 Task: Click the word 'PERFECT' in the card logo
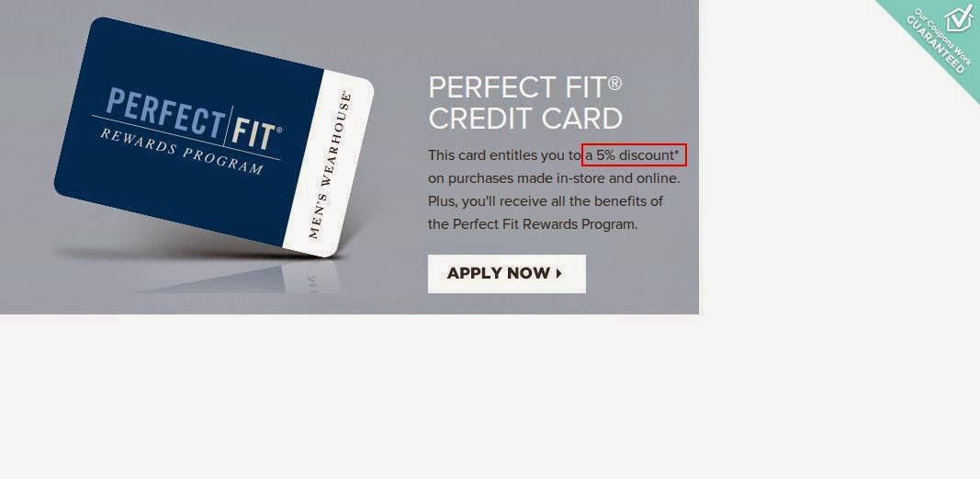pos(163,113)
